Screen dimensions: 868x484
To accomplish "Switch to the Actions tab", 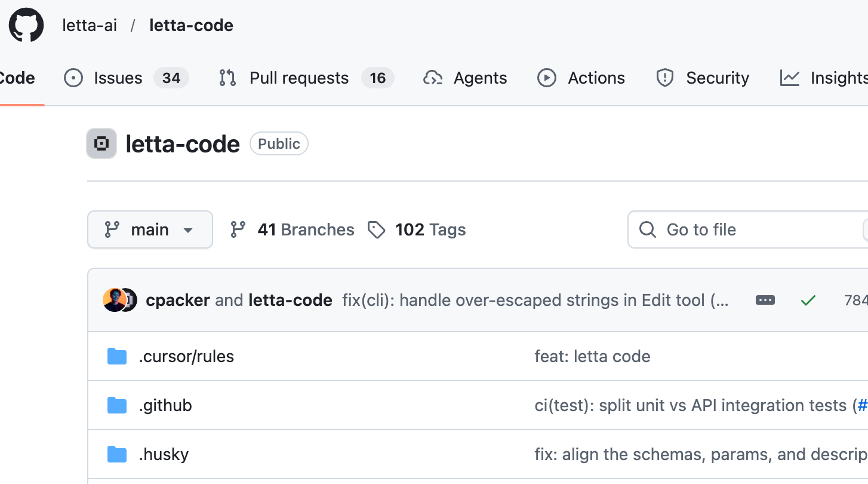I will pos(581,78).
